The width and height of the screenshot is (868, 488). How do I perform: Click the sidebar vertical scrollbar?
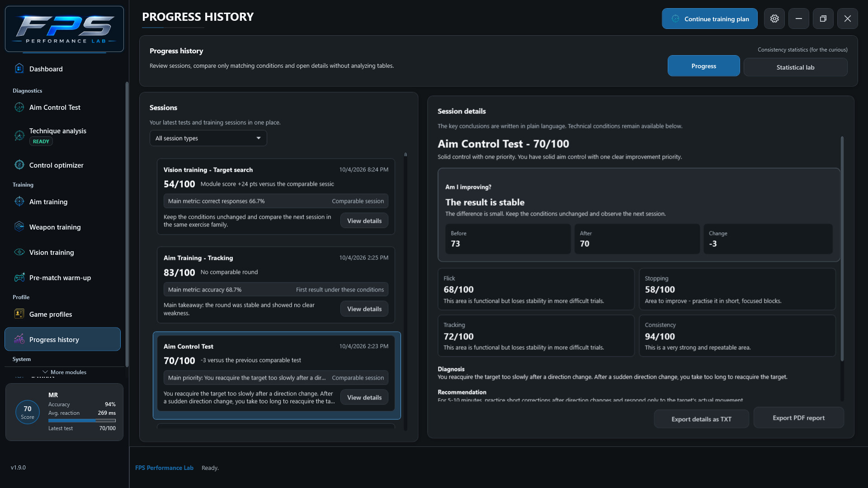click(x=127, y=225)
